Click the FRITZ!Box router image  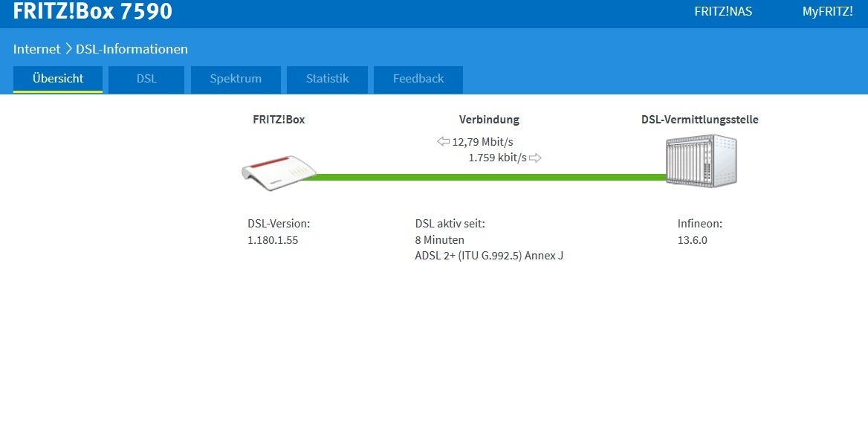tap(279, 174)
